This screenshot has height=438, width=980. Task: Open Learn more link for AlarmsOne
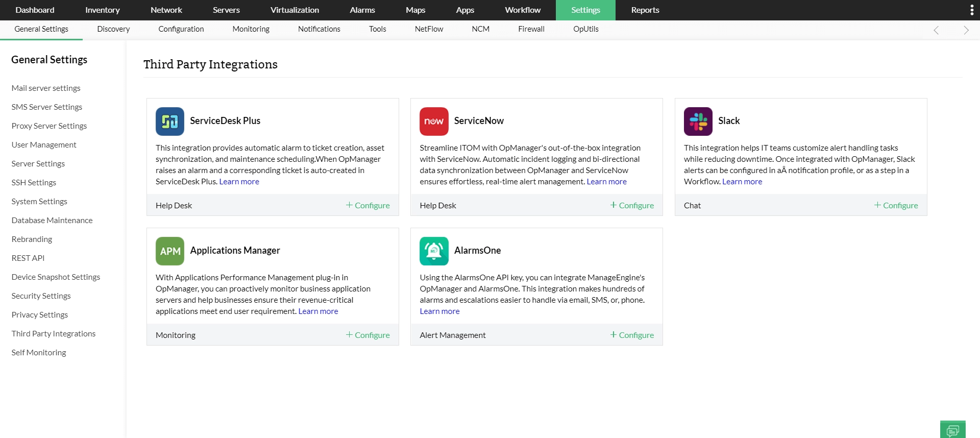(x=439, y=311)
